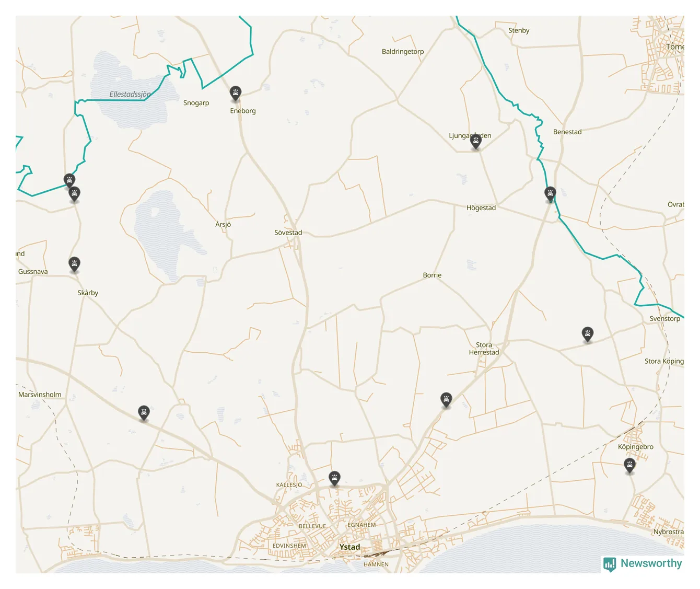The height and width of the screenshot is (589, 700).
Task: Open the accident marker southwest of Benestad
Action: coord(550,194)
